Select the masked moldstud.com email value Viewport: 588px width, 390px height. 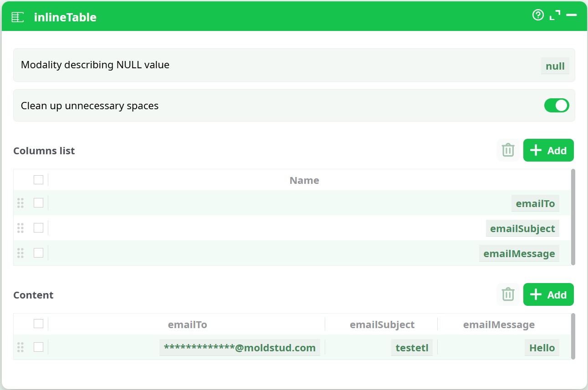pos(240,347)
